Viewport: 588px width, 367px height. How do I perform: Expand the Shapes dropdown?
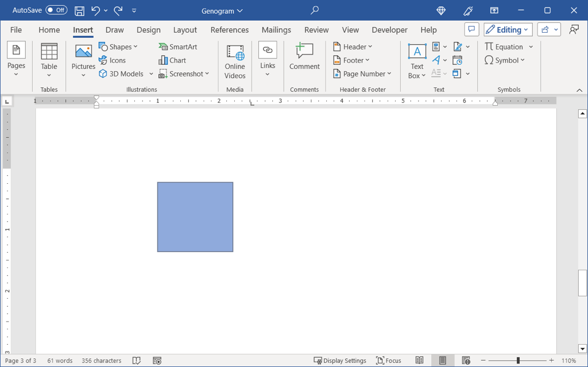(118, 47)
